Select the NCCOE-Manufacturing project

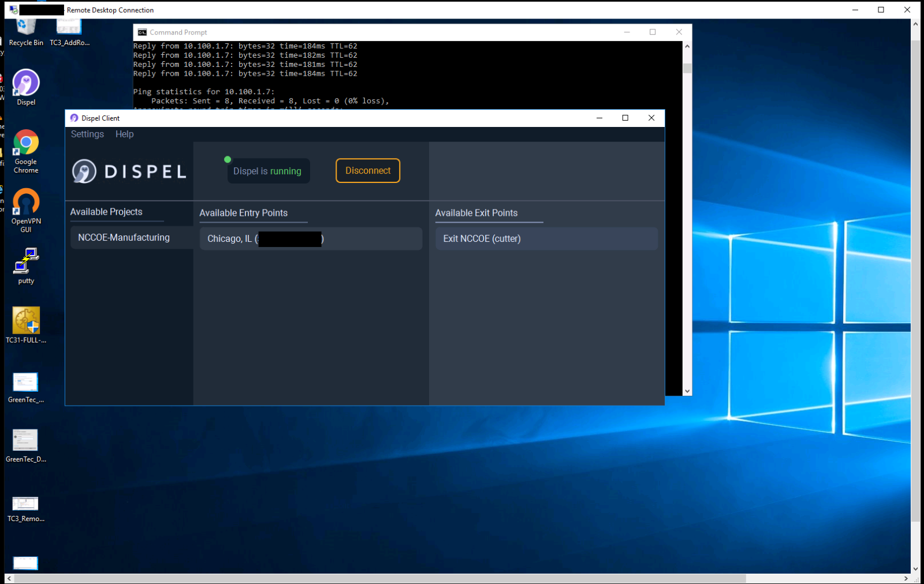[132, 238]
